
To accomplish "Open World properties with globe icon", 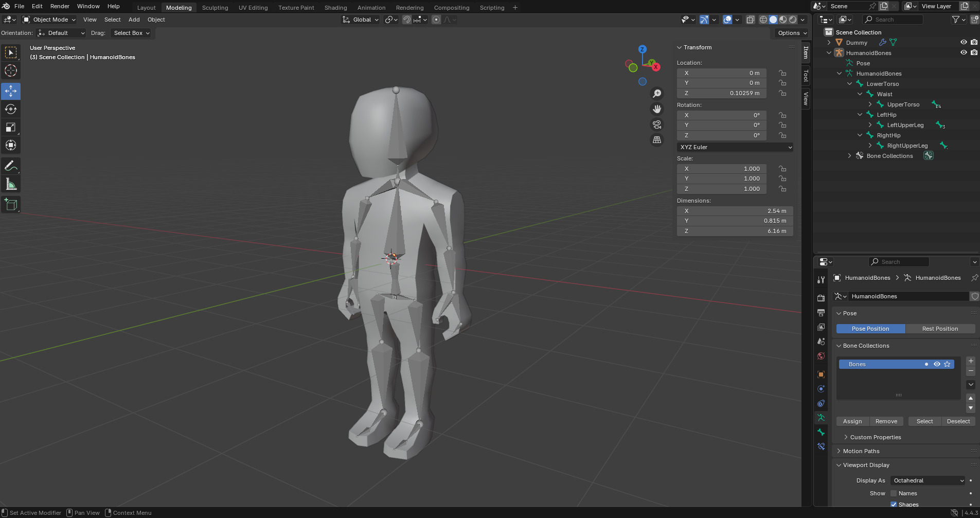I will pyautogui.click(x=821, y=355).
